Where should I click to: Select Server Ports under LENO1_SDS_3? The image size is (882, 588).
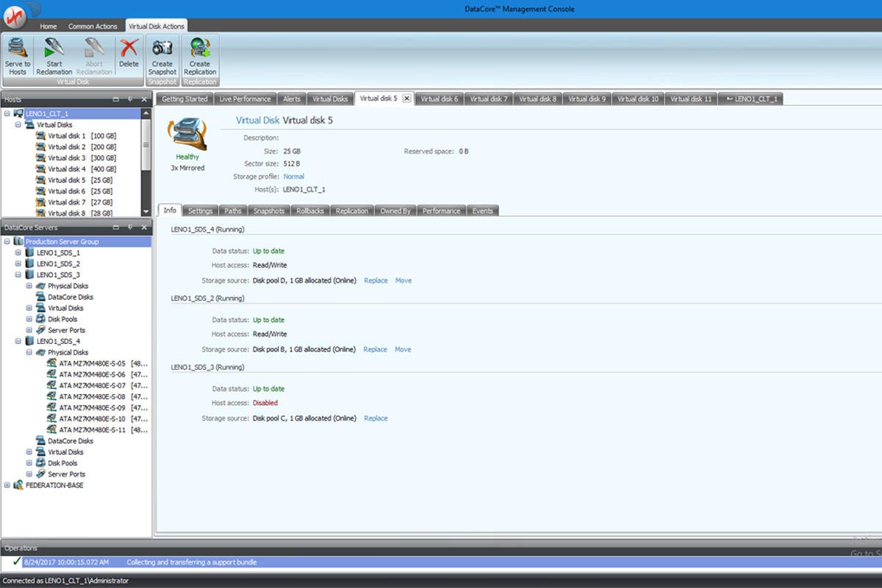[61, 330]
